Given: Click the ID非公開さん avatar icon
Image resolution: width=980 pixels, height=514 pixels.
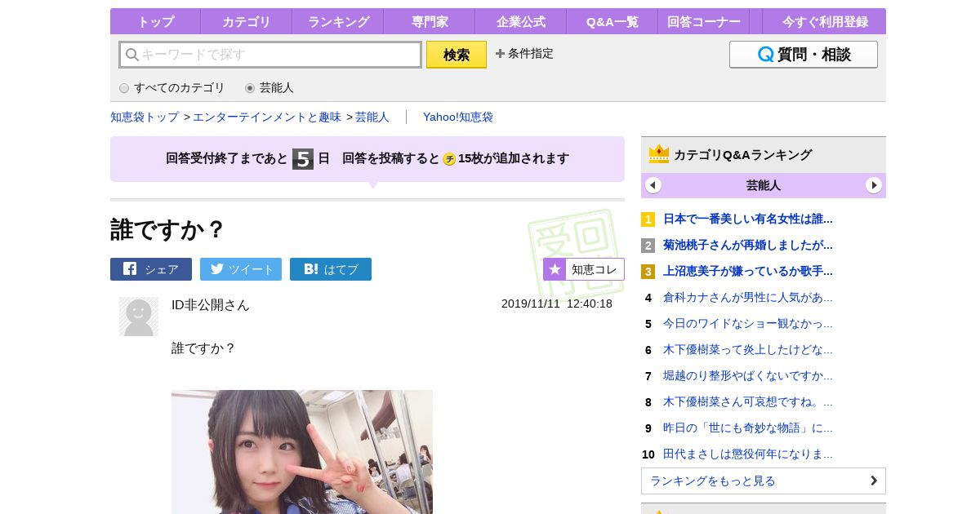Looking at the screenshot, I should [x=139, y=317].
